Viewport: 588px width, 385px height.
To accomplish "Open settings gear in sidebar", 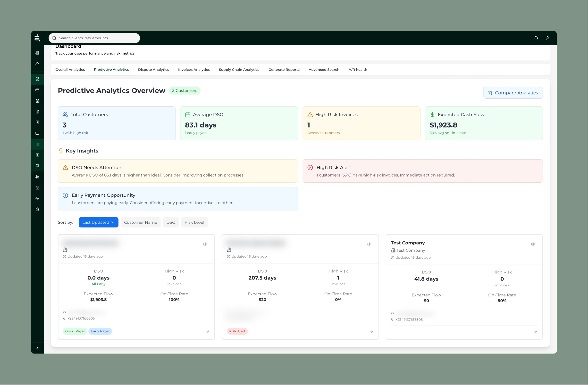I will tap(37, 209).
